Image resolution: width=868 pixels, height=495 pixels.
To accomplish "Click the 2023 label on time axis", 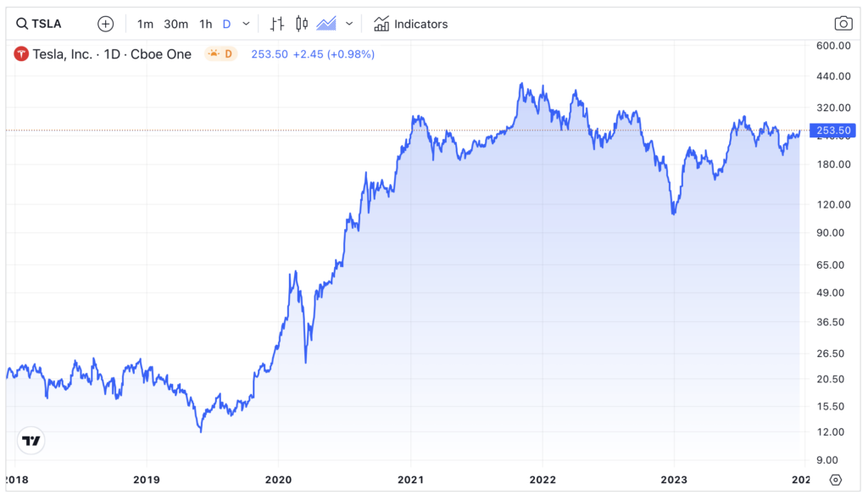I will point(674,480).
